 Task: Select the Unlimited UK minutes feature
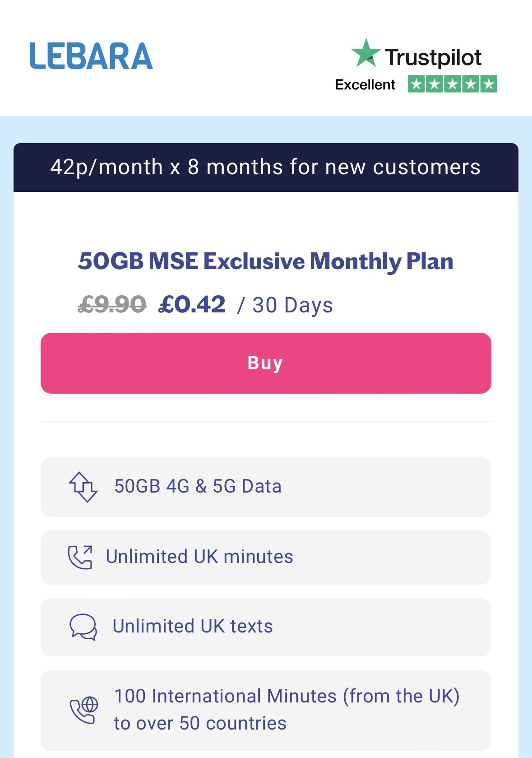coord(199,557)
